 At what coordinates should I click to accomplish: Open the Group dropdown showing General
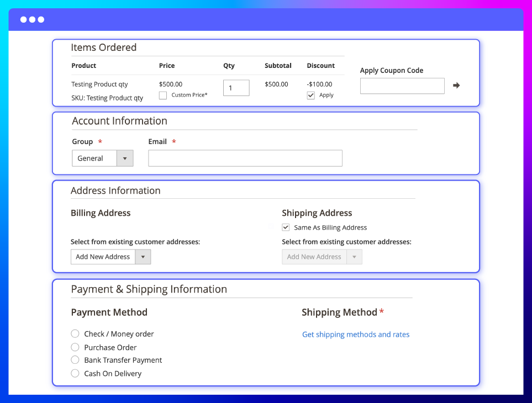coord(102,158)
